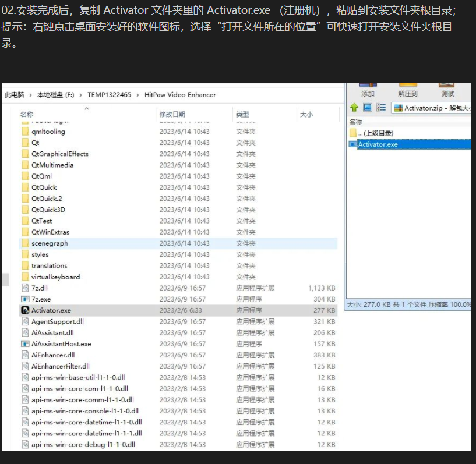The image size is (476, 464).
Task: Select api-ms-win-core-comm-l1-1-0.dll
Action: coord(178,400)
